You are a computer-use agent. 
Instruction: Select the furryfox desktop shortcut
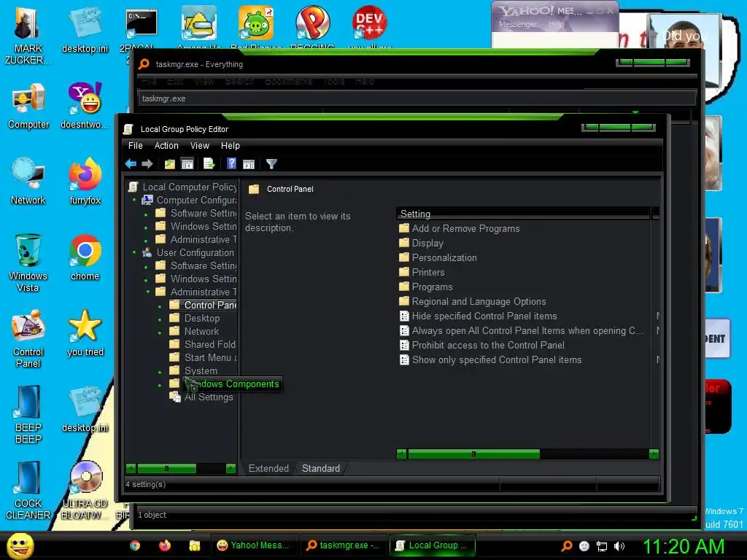click(x=85, y=182)
